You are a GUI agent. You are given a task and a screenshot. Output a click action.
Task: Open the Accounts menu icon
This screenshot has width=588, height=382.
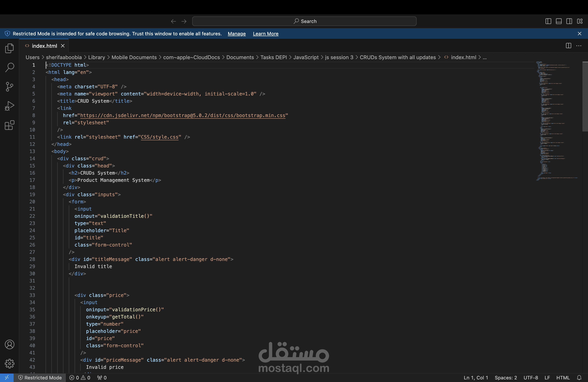pos(9,344)
